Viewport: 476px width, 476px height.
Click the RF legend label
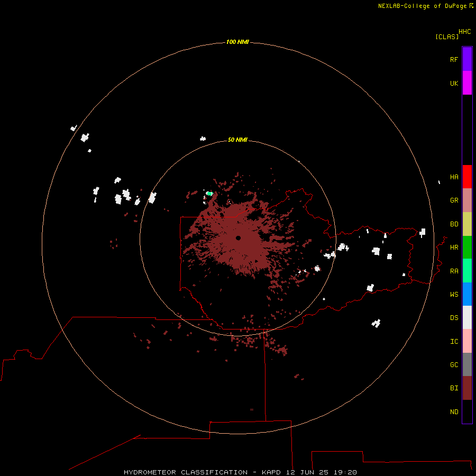pos(454,60)
